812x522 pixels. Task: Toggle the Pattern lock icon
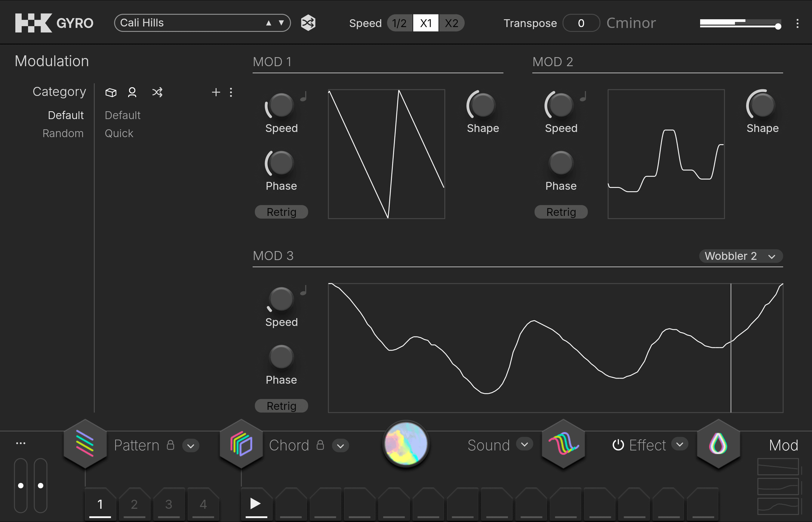171,445
